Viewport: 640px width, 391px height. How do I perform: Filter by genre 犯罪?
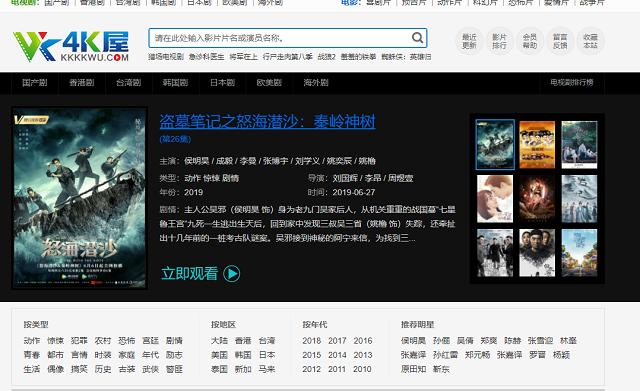pyautogui.click(x=79, y=341)
